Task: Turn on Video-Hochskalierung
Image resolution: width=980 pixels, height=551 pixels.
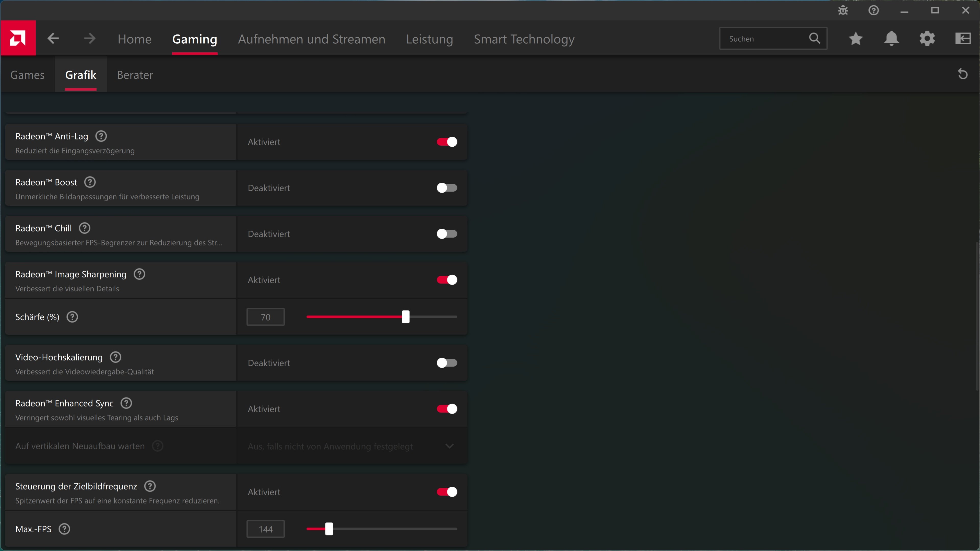Action: [447, 363]
